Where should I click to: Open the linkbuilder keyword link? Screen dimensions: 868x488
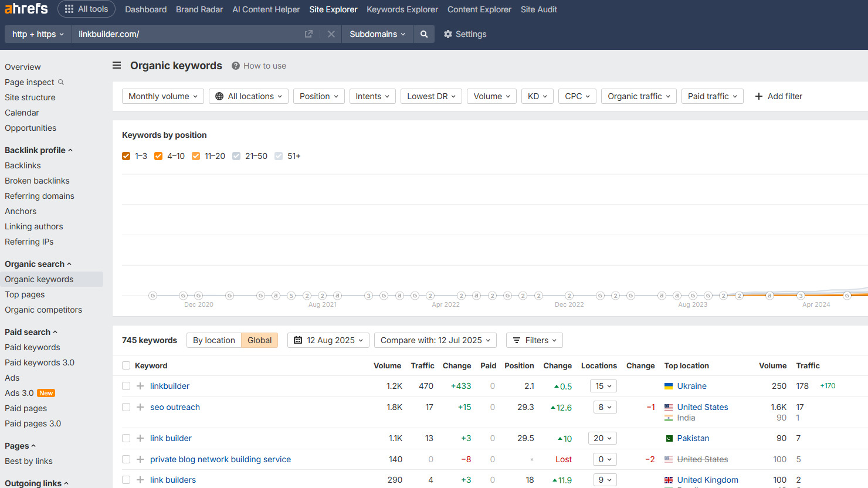pos(169,386)
